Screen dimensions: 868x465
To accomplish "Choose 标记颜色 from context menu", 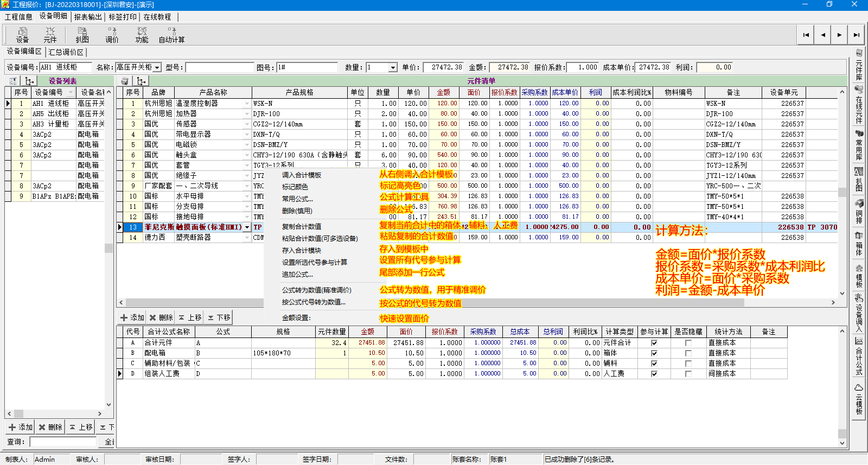I will (295, 187).
